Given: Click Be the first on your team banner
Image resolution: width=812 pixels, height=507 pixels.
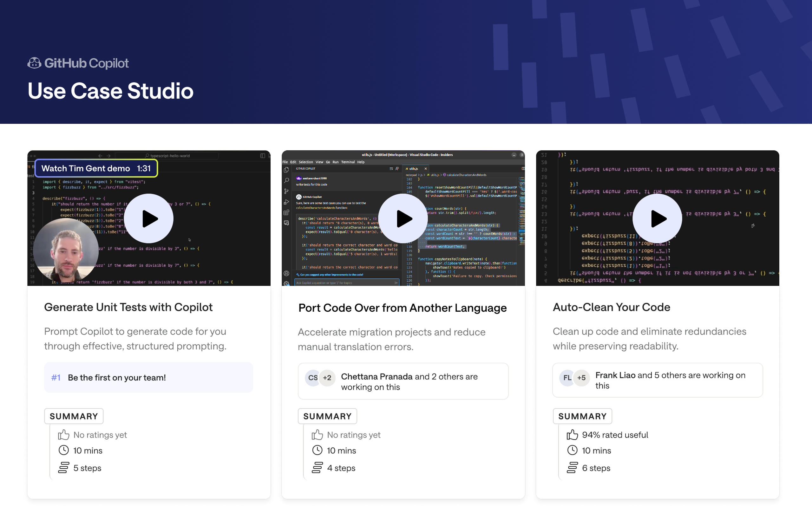Looking at the screenshot, I should coord(148,378).
